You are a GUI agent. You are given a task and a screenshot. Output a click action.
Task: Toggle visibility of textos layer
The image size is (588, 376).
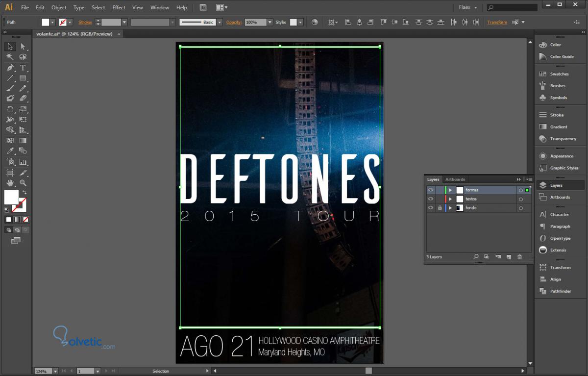(431, 199)
